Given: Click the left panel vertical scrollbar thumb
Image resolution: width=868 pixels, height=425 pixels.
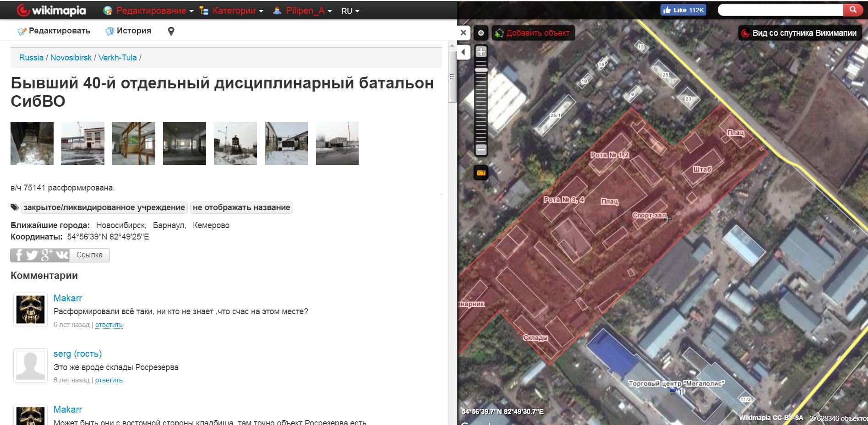Looking at the screenshot, I should tap(452, 76).
